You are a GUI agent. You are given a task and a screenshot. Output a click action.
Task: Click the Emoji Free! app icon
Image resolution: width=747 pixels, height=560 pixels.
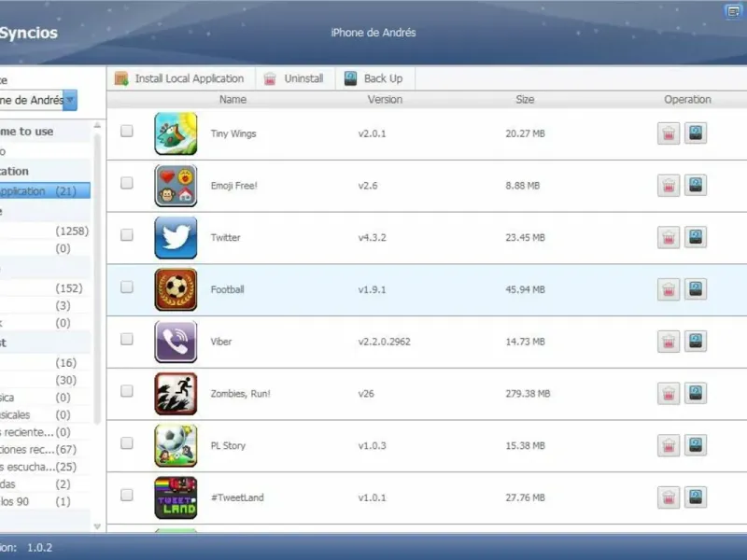click(176, 185)
